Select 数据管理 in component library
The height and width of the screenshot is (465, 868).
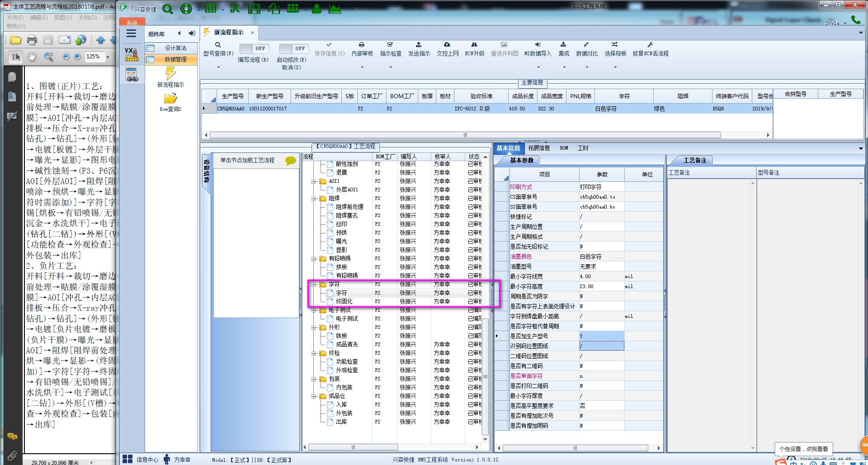click(x=171, y=59)
